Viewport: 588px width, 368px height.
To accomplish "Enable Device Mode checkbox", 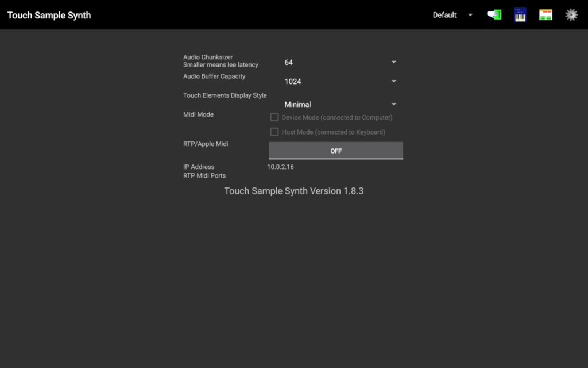I will (x=274, y=117).
